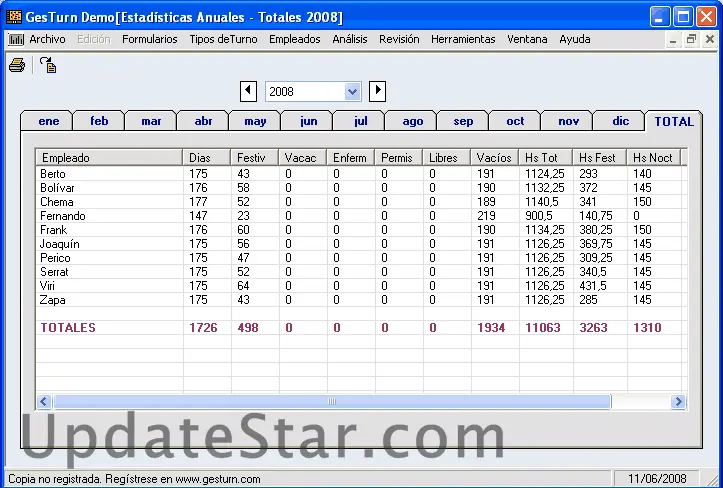Click the Enferm column header
723x488 pixels.
350,158
